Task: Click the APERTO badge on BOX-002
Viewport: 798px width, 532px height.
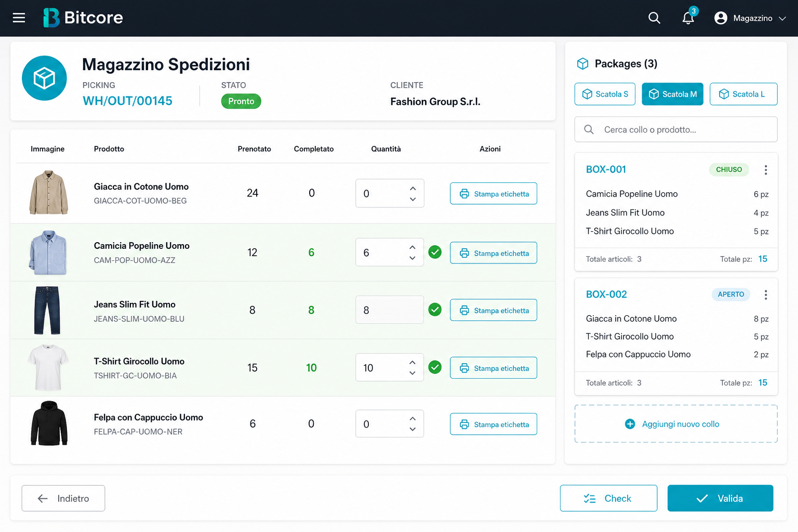Action: tap(731, 294)
